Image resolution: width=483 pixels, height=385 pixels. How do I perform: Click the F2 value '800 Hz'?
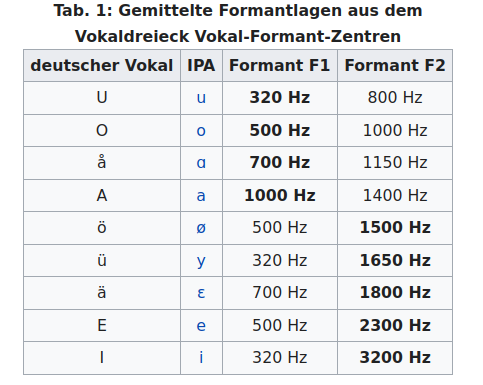[x=395, y=98]
